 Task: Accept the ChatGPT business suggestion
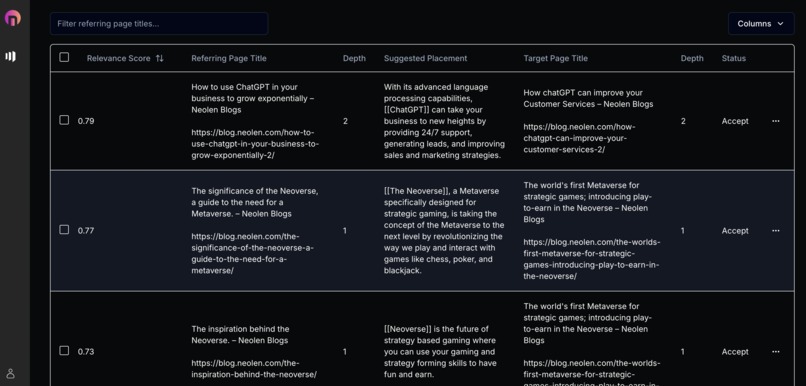(x=735, y=121)
